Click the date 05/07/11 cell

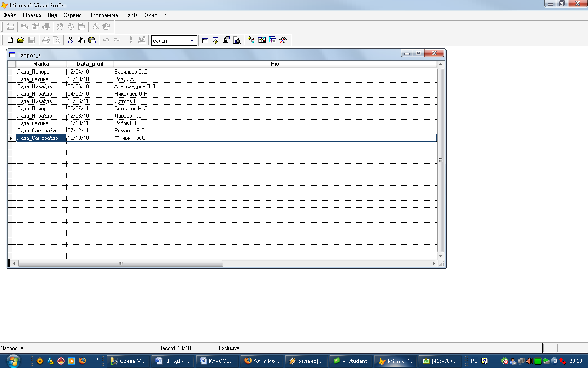pos(90,109)
